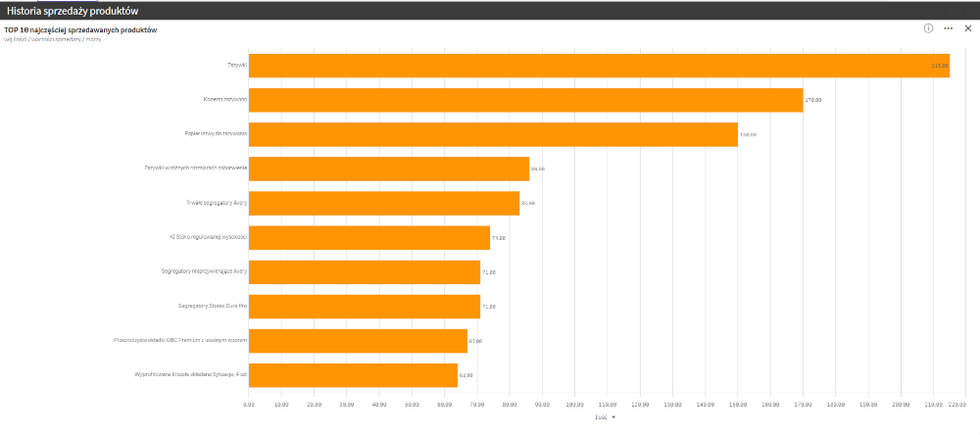The height and width of the screenshot is (435, 980).
Task: Close the full-screen chart view
Action: point(967,28)
